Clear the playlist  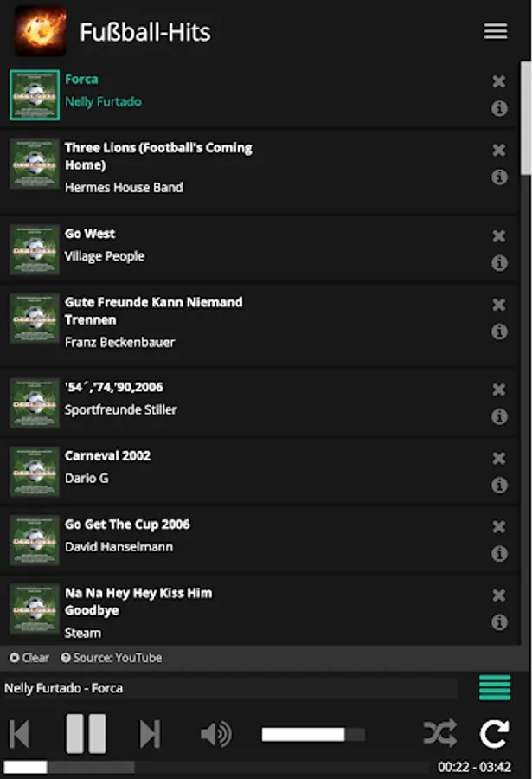click(29, 658)
